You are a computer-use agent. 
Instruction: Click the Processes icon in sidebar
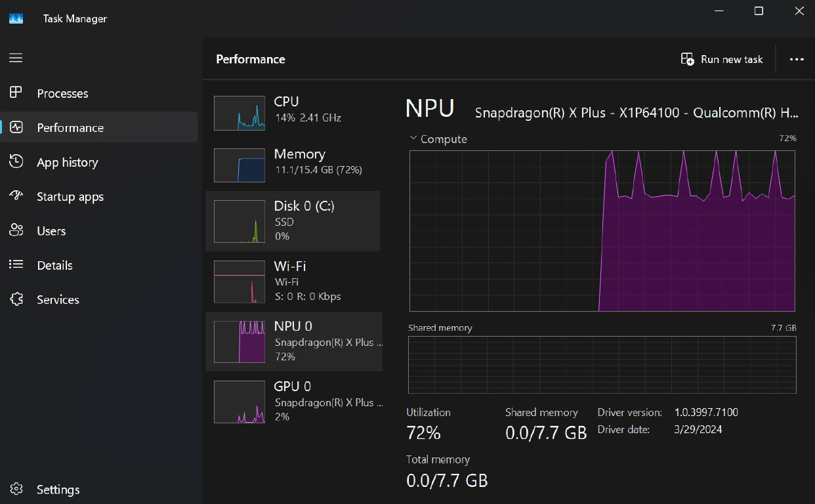coord(16,93)
